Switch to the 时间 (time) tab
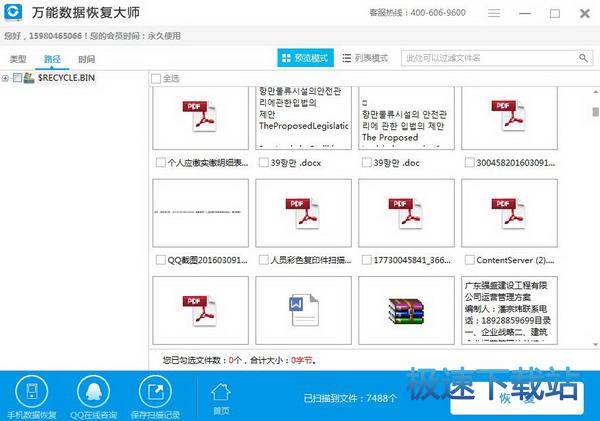This screenshot has height=421, width=600. coord(86,59)
